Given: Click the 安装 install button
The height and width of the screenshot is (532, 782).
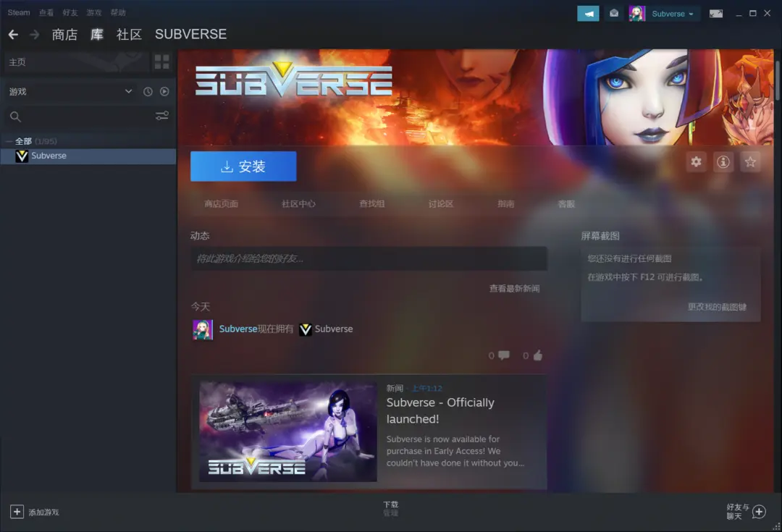Looking at the screenshot, I should click(243, 166).
